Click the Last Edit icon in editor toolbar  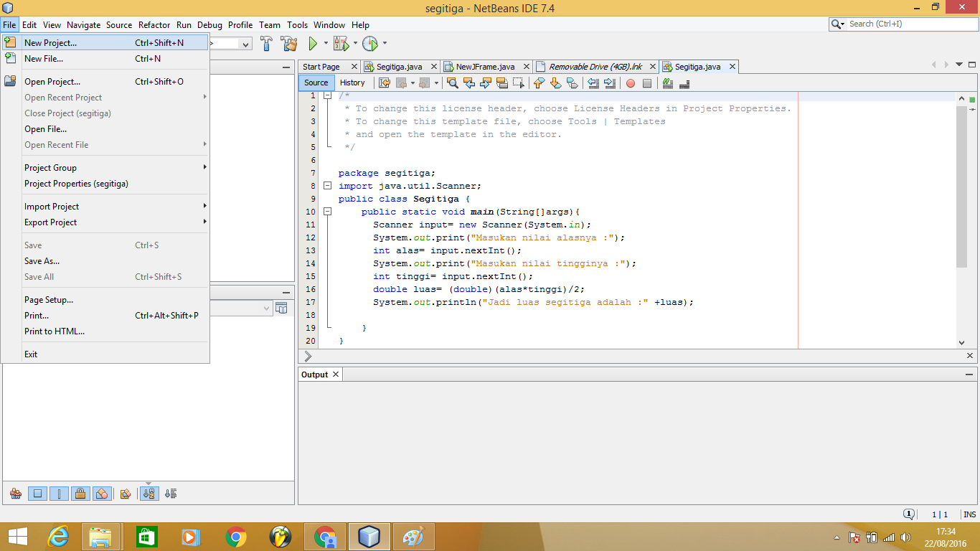tap(385, 83)
